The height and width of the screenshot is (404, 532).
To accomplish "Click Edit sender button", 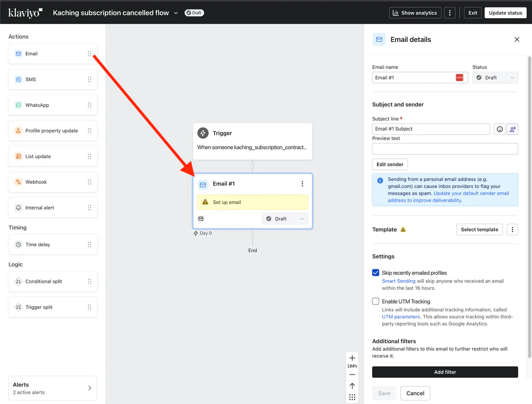I will (x=390, y=164).
